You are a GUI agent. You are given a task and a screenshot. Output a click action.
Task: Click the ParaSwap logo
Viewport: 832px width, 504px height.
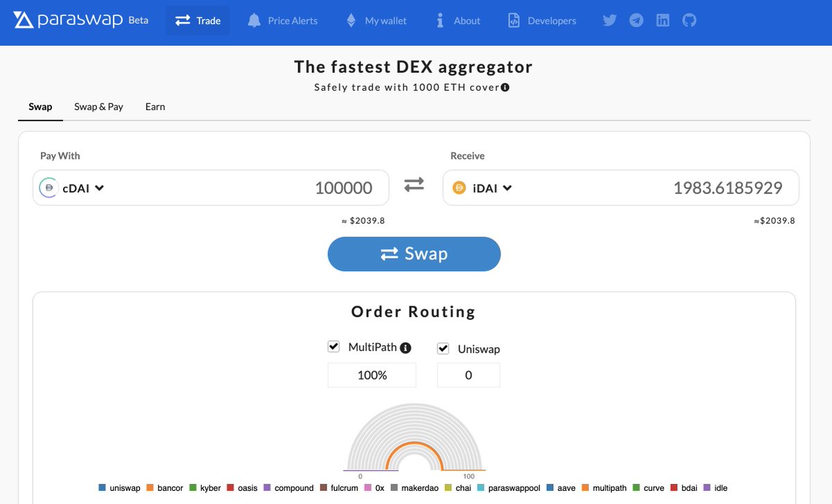click(x=69, y=20)
